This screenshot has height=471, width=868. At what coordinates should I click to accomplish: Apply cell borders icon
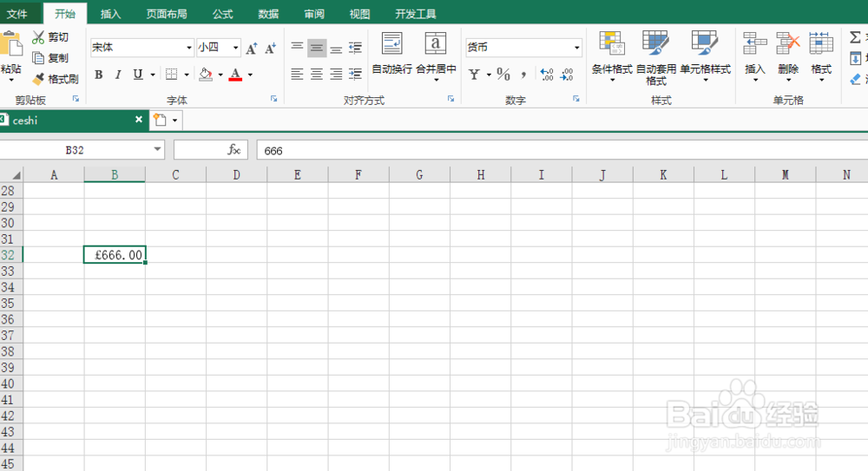click(172, 75)
